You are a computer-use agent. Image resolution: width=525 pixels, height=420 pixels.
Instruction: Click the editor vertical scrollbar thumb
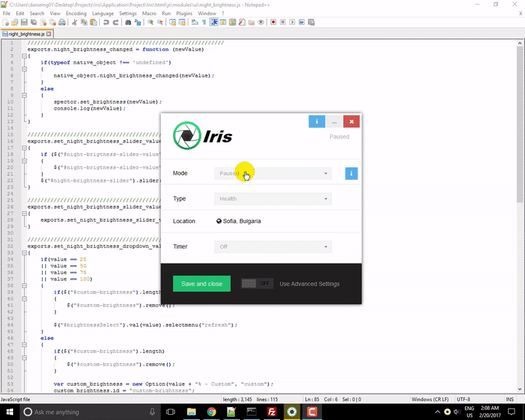[x=520, y=124]
